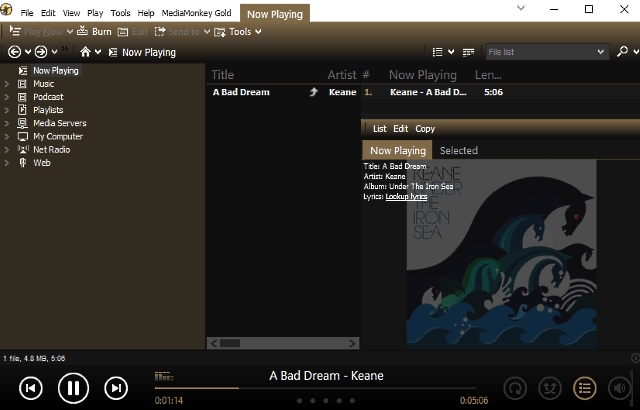
Task: Click the Playlists tree icon
Action: tap(22, 110)
